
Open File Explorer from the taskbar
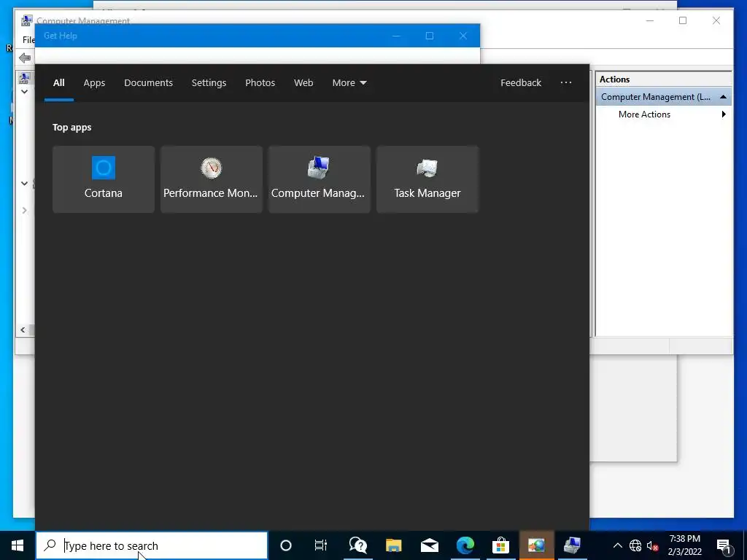tap(393, 545)
